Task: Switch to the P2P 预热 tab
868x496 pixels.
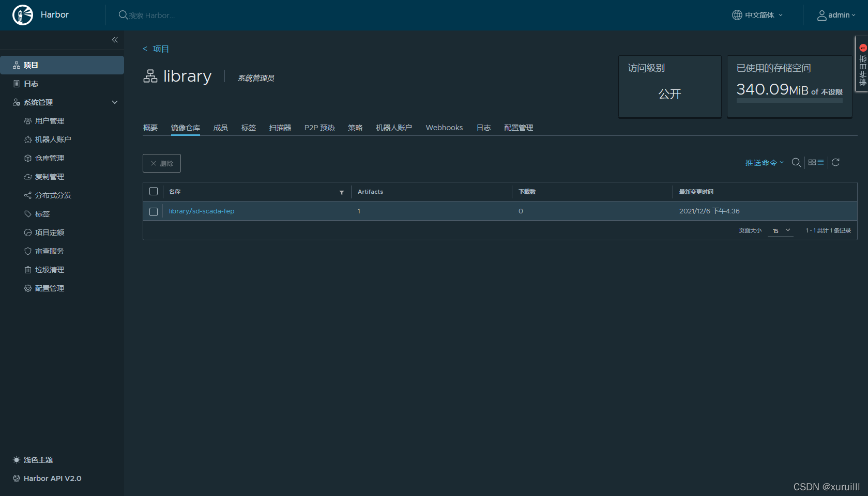Action: 319,128
